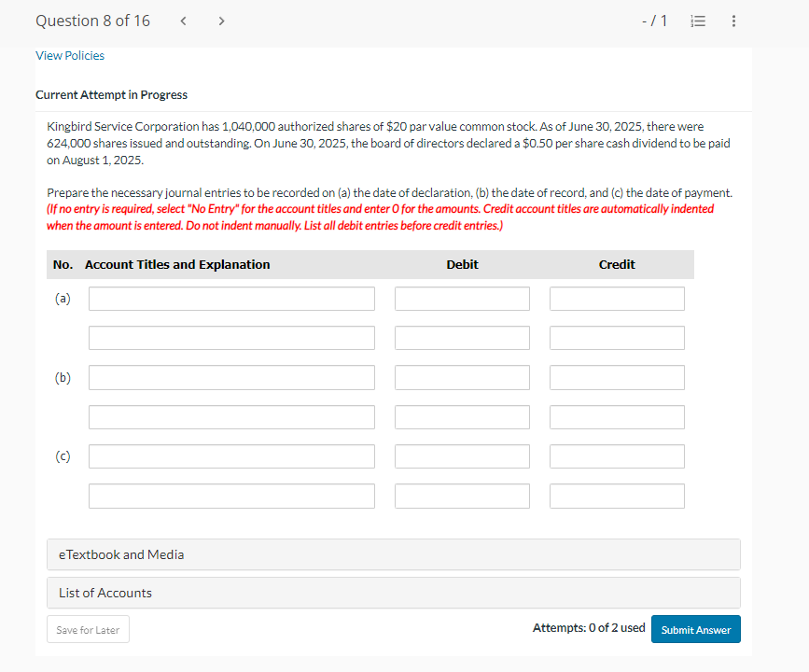
Task: Expand the List of Accounts section
Action: (394, 593)
